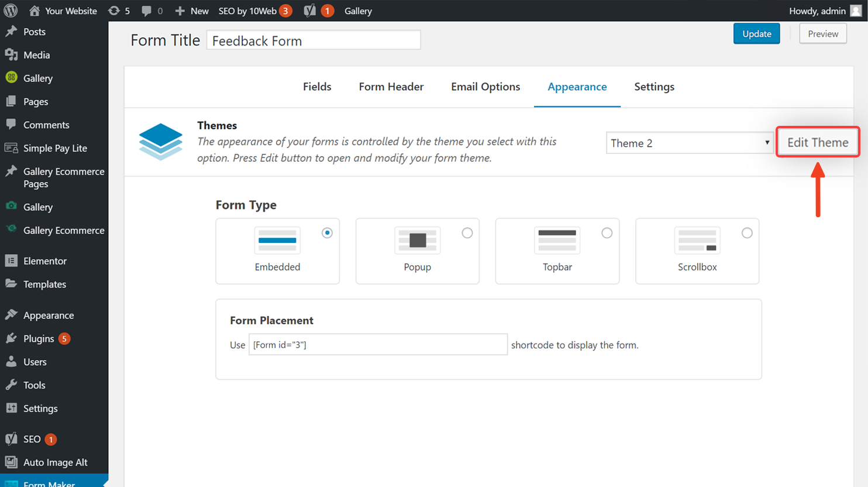The height and width of the screenshot is (487, 868).
Task: Click the Form Type heading
Action: (x=246, y=205)
